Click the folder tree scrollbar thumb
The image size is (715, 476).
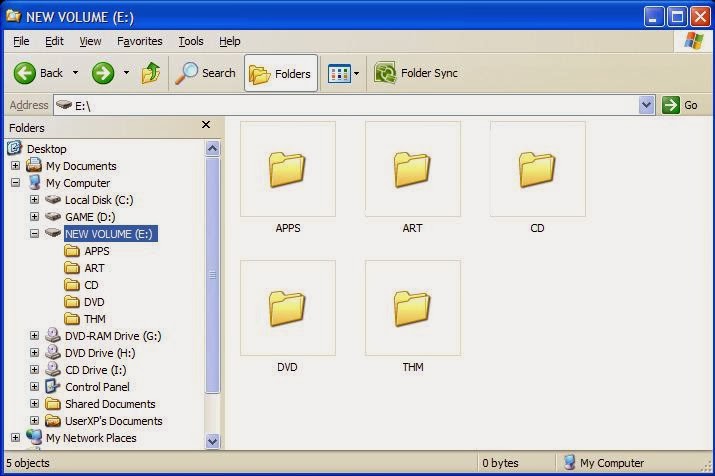212,275
